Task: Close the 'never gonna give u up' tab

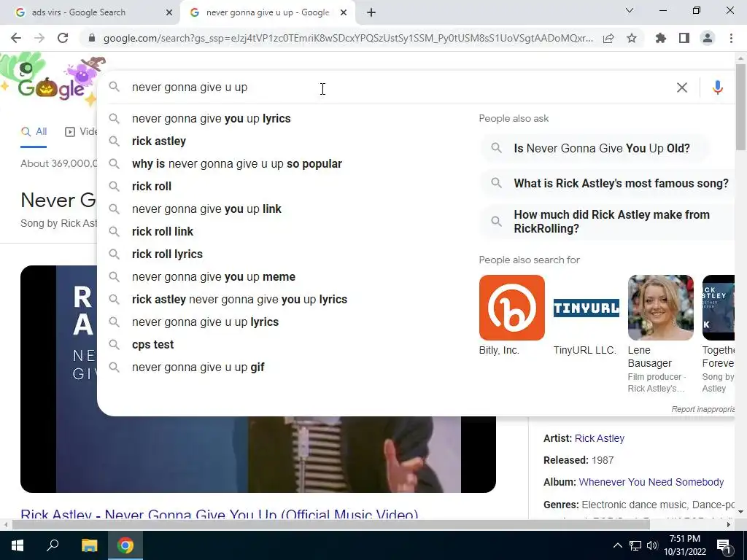Action: [344, 13]
